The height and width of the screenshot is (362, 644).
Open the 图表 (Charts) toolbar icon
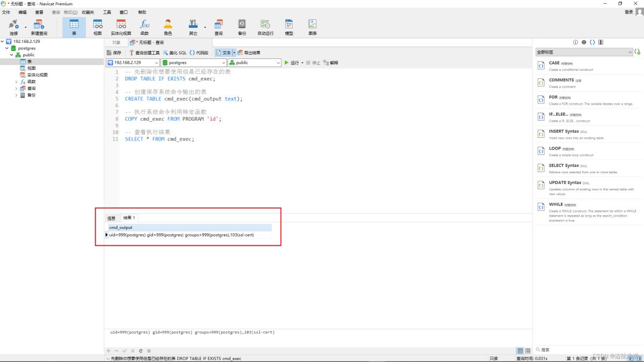312,27
